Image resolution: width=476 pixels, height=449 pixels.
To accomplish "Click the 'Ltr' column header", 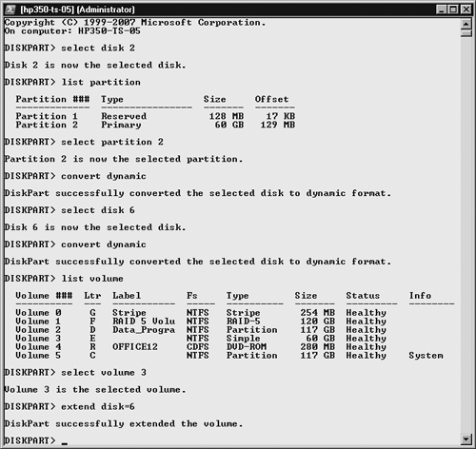I will tap(92, 296).
